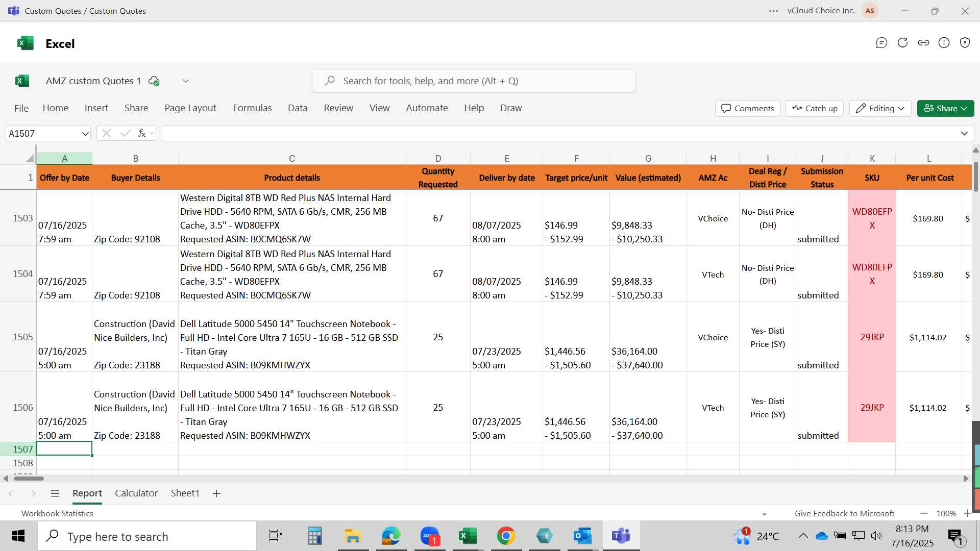Open the Teams conversation chat icon
The width and height of the screenshot is (980, 551).
[881, 43]
